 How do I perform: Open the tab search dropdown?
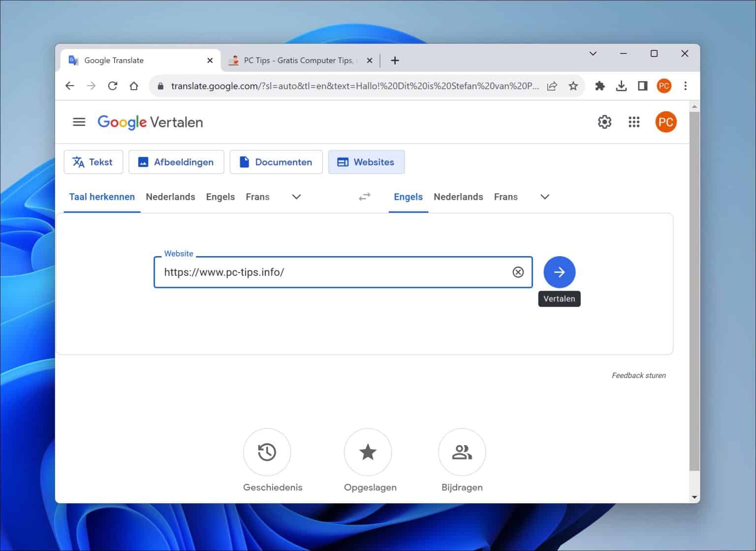point(593,54)
